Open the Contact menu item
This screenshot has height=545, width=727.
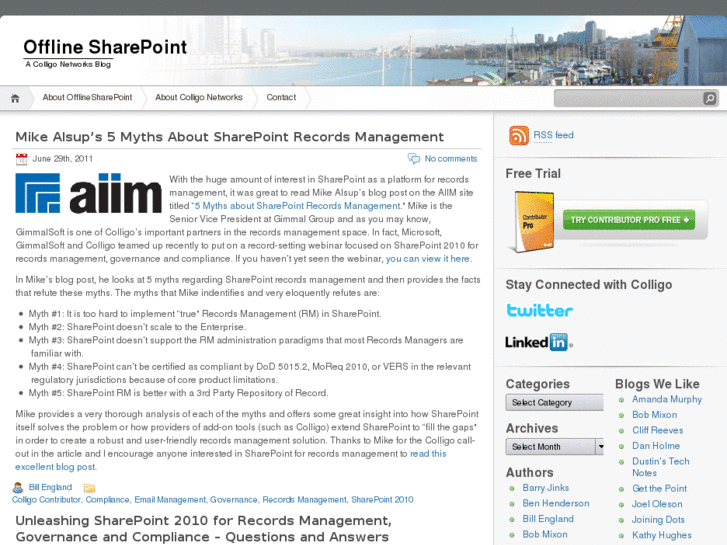coord(281,97)
